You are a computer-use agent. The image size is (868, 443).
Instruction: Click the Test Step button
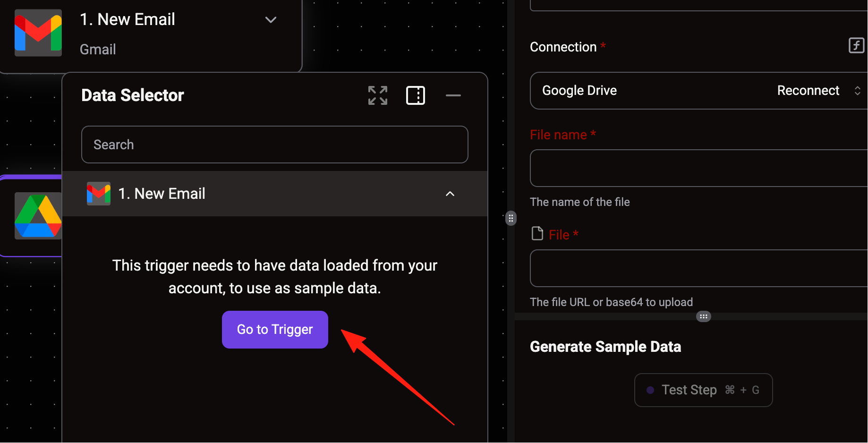pyautogui.click(x=703, y=390)
